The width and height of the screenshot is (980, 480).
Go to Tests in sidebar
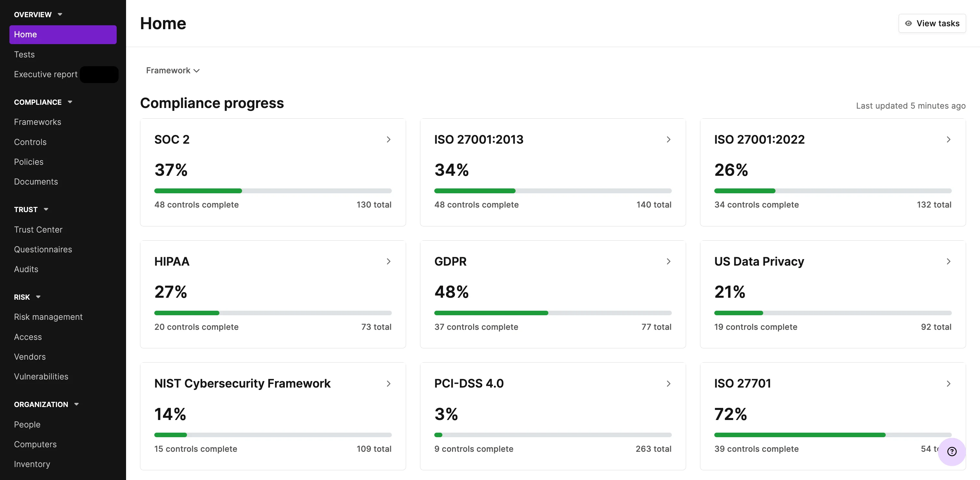click(24, 54)
